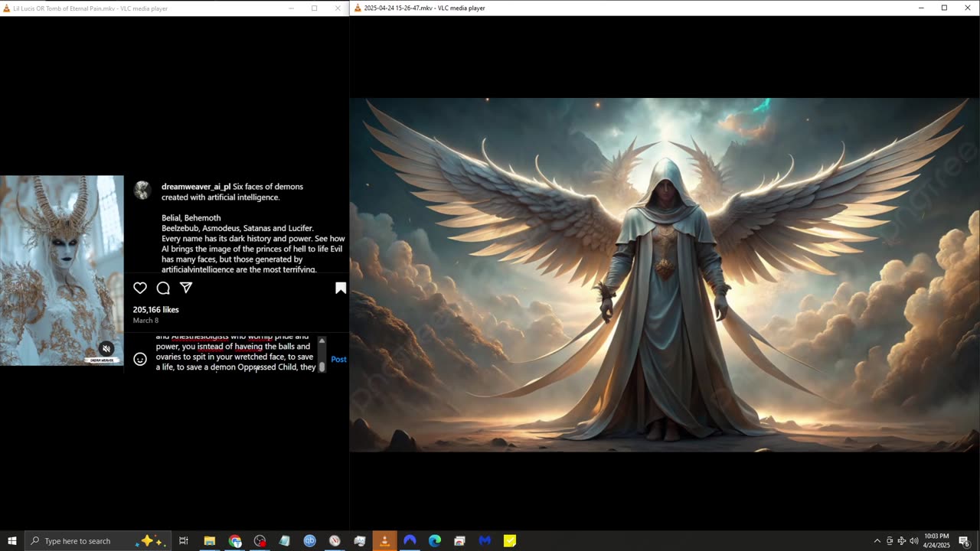Open the volume control tray icon

[x=914, y=541]
